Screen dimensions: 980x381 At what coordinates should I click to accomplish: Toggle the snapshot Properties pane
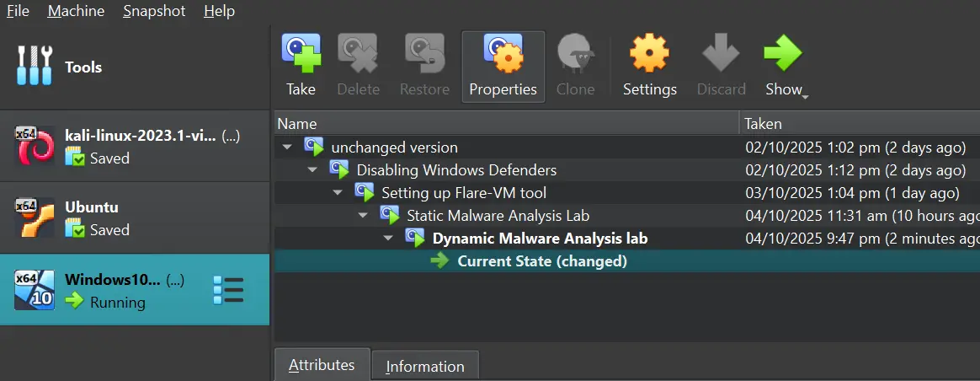pyautogui.click(x=503, y=67)
